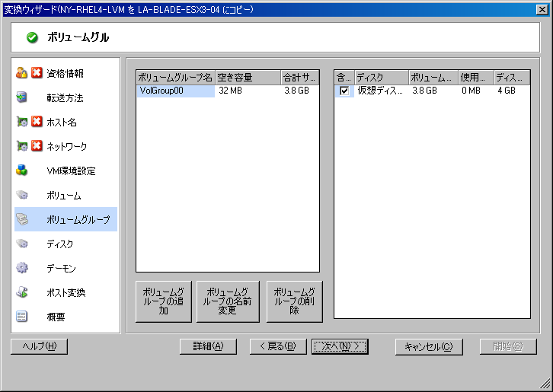Click the キャンセル(C) button
This screenshot has width=553, height=392.
(x=429, y=346)
